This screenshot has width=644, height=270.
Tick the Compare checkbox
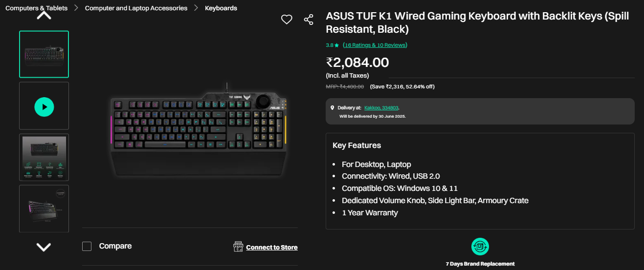pos(87,246)
